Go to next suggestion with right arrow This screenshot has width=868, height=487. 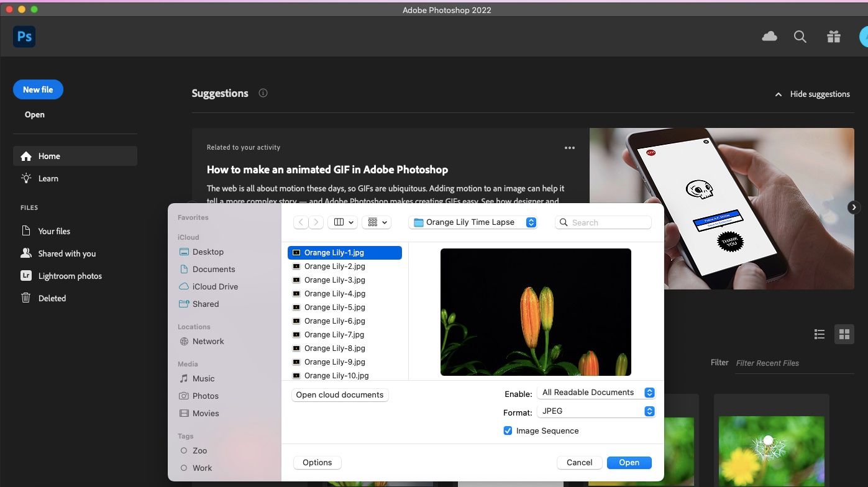[x=854, y=207]
